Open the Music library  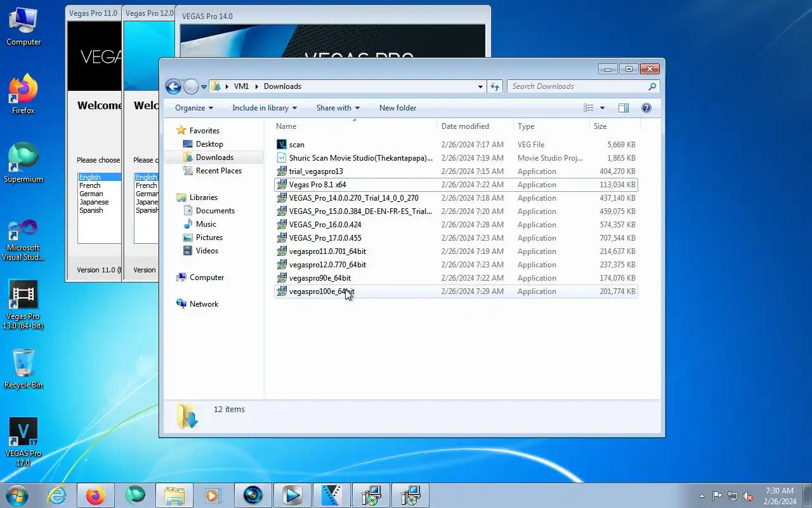click(x=206, y=224)
